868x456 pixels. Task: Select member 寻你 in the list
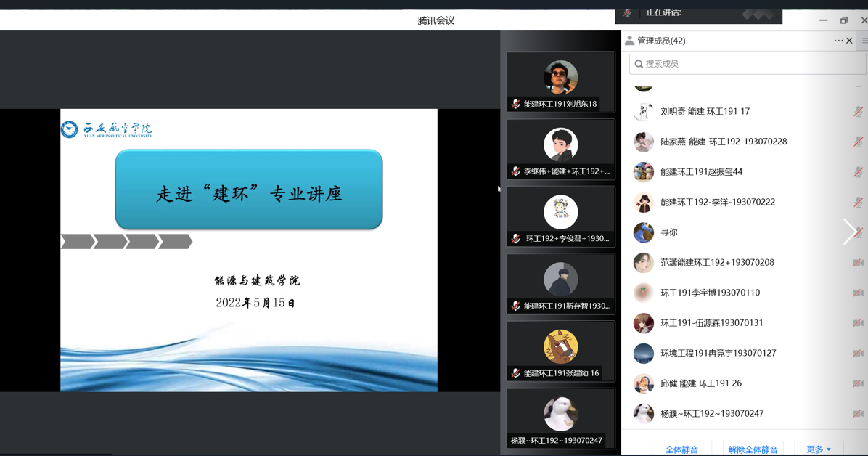point(668,232)
